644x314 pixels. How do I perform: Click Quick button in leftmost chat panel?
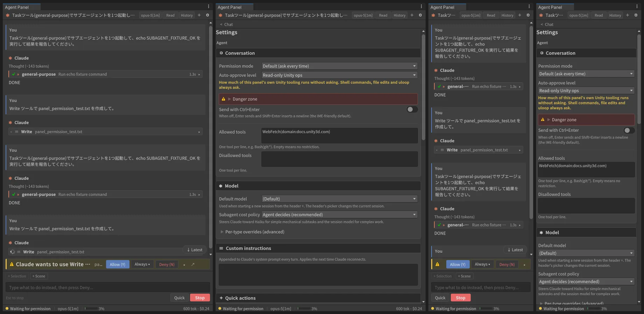pos(180,298)
